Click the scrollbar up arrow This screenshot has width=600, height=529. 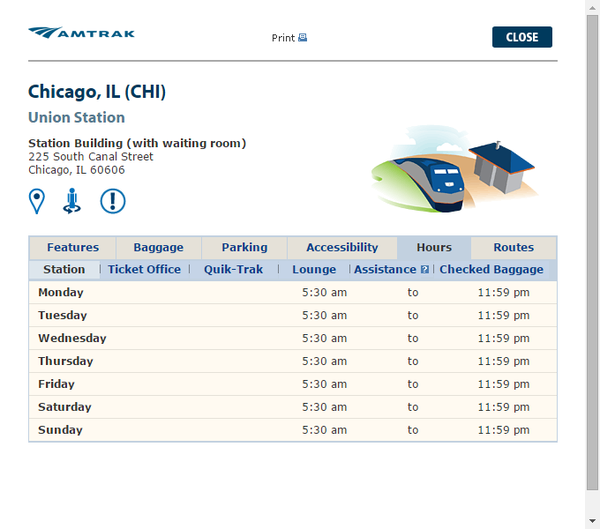pyautogui.click(x=592, y=7)
